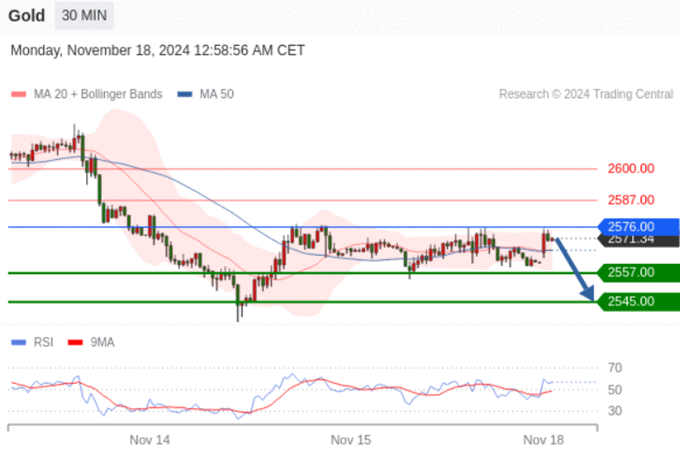This screenshot has height=453, width=680.
Task: Click the Gold chart title
Action: [27, 16]
